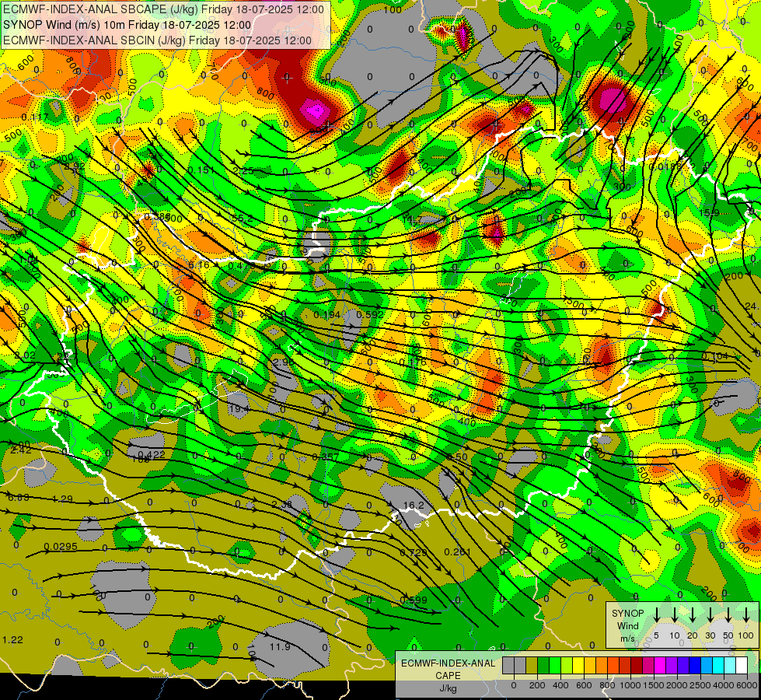Click the 6.63 value on the map
The image size is (761, 700).
tap(19, 497)
